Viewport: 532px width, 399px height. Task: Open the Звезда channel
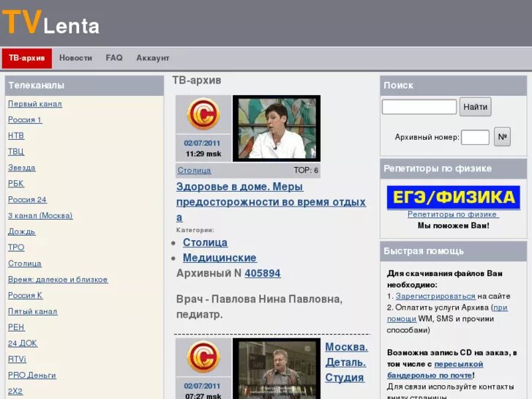click(x=22, y=168)
